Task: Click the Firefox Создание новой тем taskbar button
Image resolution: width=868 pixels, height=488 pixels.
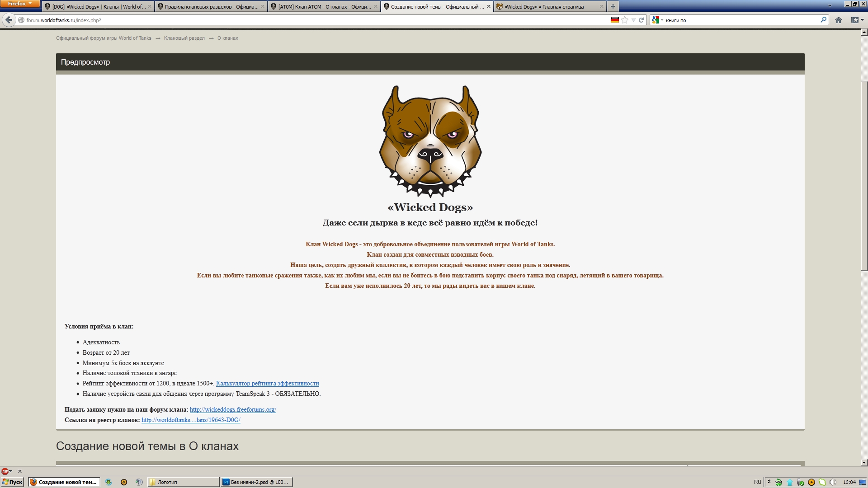Action: [64, 482]
